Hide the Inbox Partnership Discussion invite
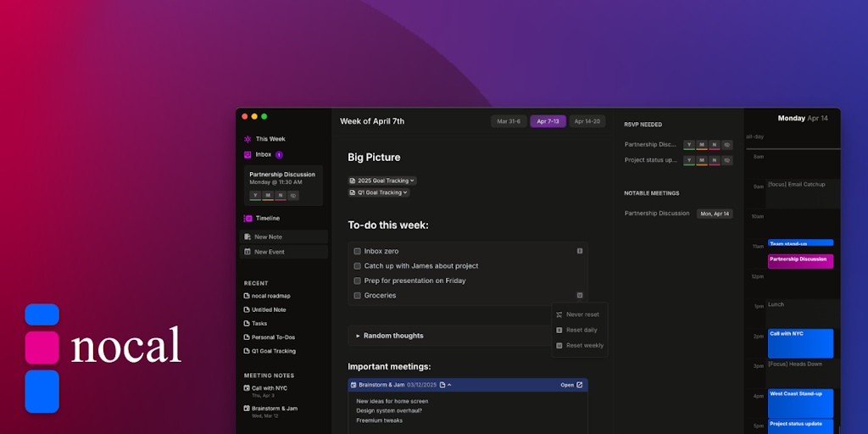The image size is (868, 434). [x=293, y=196]
